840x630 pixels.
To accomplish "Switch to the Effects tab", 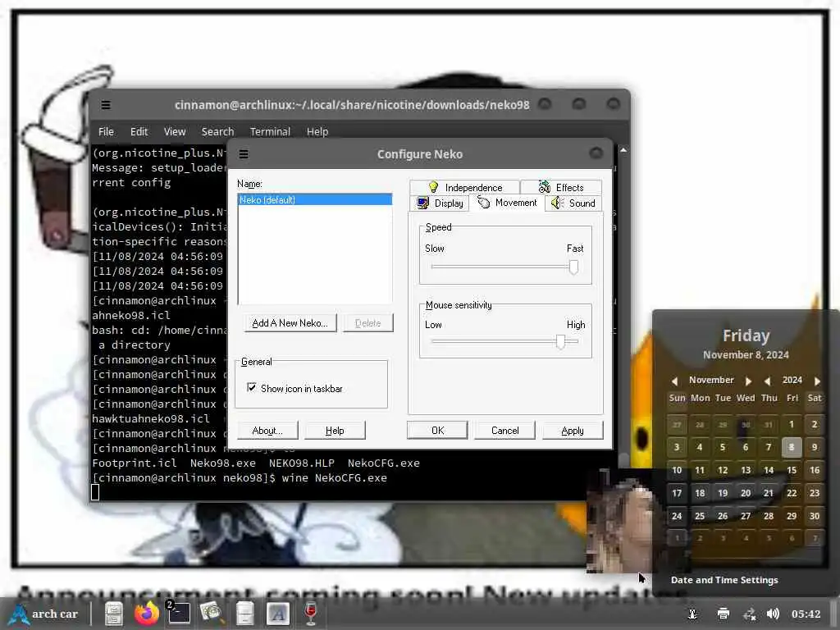I will [x=561, y=187].
